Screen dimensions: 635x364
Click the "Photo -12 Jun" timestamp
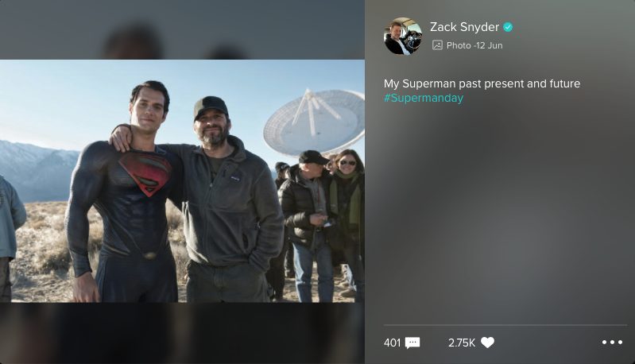474,45
